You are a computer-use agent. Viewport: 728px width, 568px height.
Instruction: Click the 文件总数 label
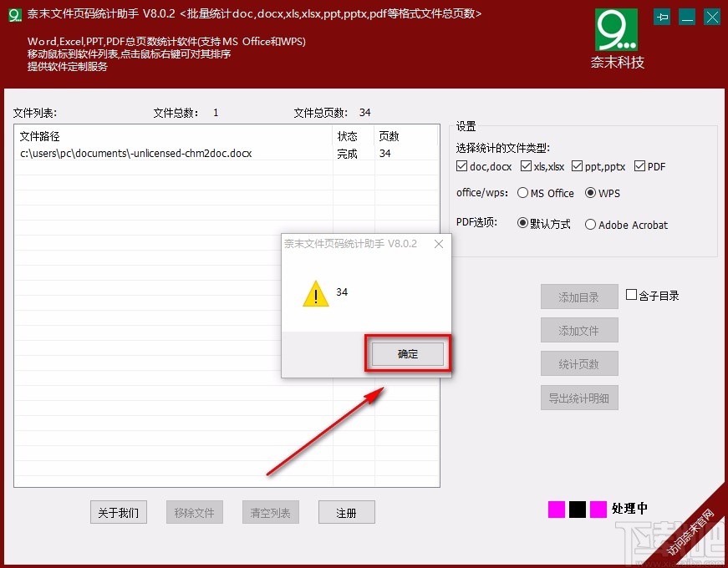pos(176,113)
